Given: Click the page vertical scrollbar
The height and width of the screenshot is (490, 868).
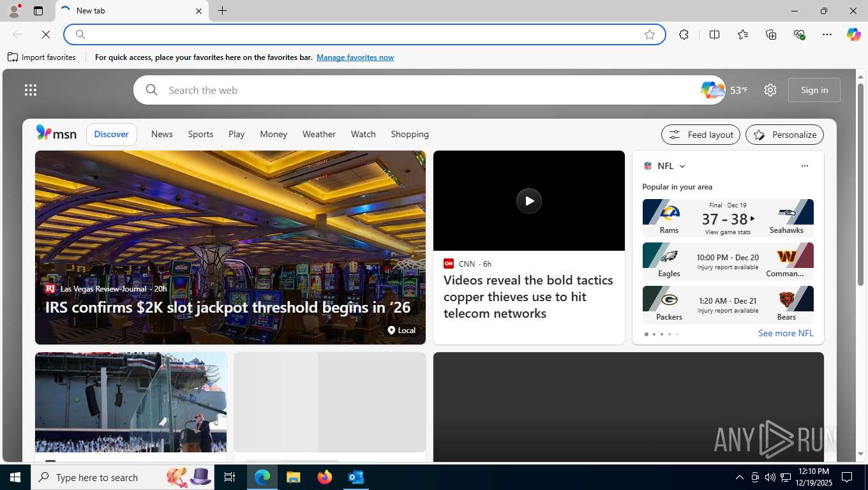Looking at the screenshot, I should [860, 185].
